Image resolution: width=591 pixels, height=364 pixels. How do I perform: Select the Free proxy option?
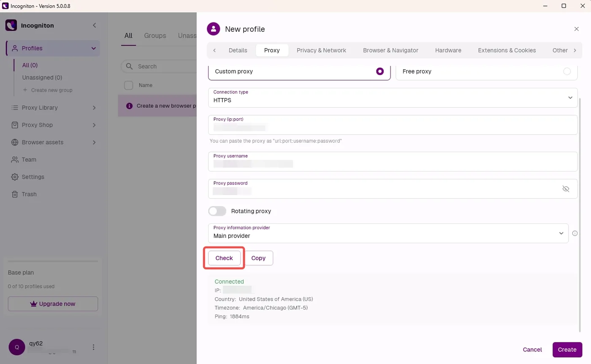pyautogui.click(x=486, y=71)
